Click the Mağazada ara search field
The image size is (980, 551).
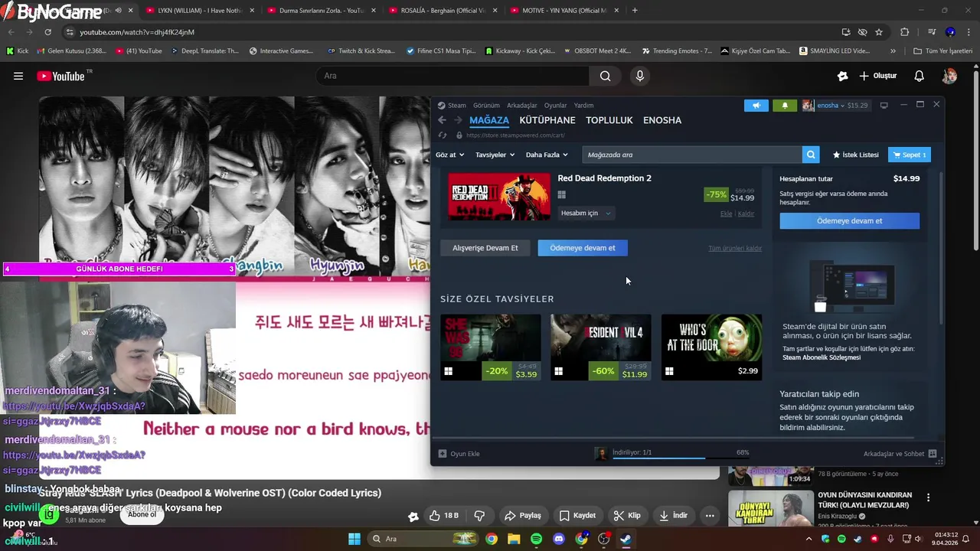click(x=692, y=155)
